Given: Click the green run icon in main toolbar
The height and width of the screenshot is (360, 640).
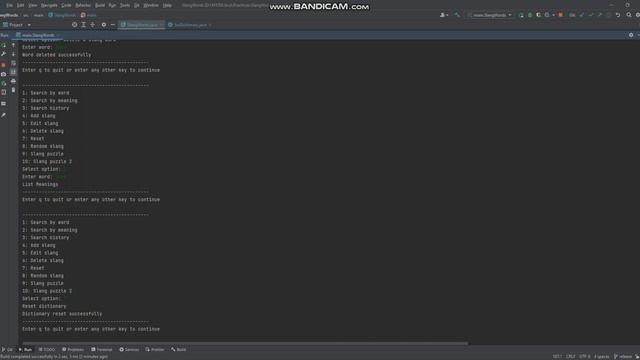Looking at the screenshot, I should (521, 15).
